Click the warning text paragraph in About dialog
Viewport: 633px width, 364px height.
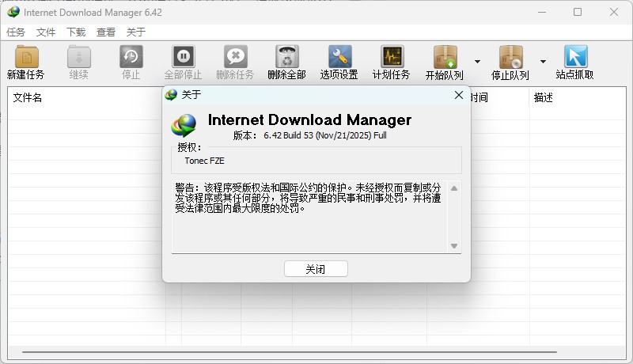click(308, 198)
